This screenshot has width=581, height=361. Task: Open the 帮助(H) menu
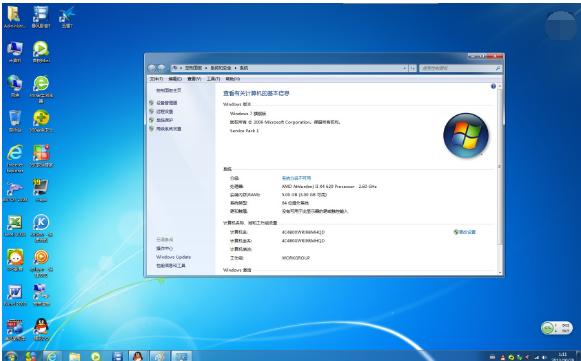point(232,79)
